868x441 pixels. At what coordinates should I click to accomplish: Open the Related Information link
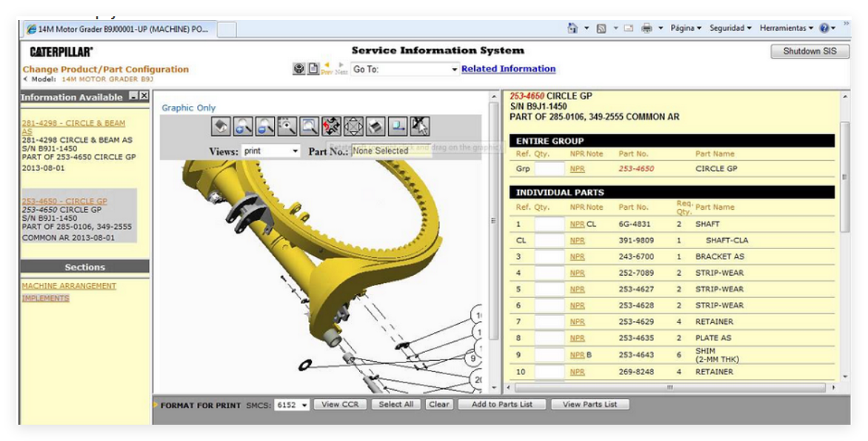coord(508,69)
